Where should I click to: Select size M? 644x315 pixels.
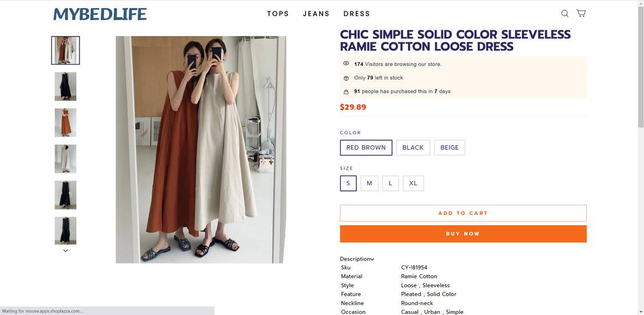(x=369, y=184)
